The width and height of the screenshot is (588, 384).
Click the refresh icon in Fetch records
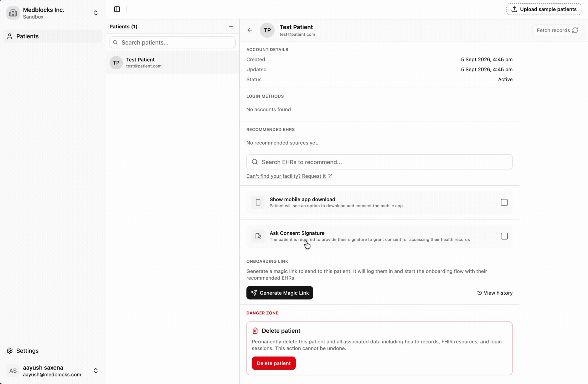575,30
